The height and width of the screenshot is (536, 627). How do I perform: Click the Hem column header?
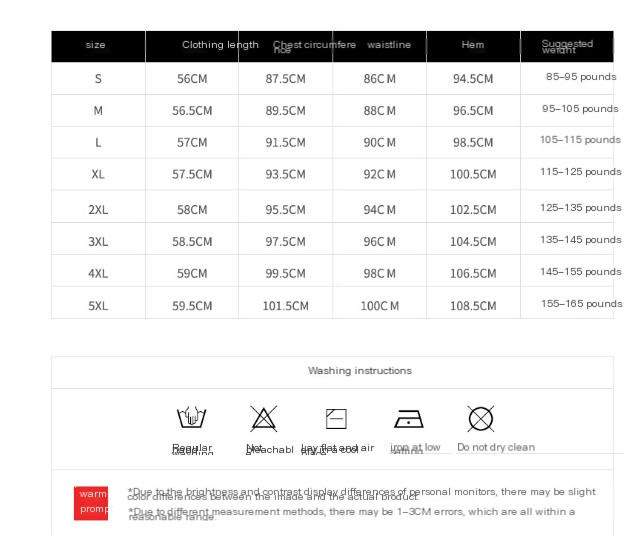(x=473, y=45)
